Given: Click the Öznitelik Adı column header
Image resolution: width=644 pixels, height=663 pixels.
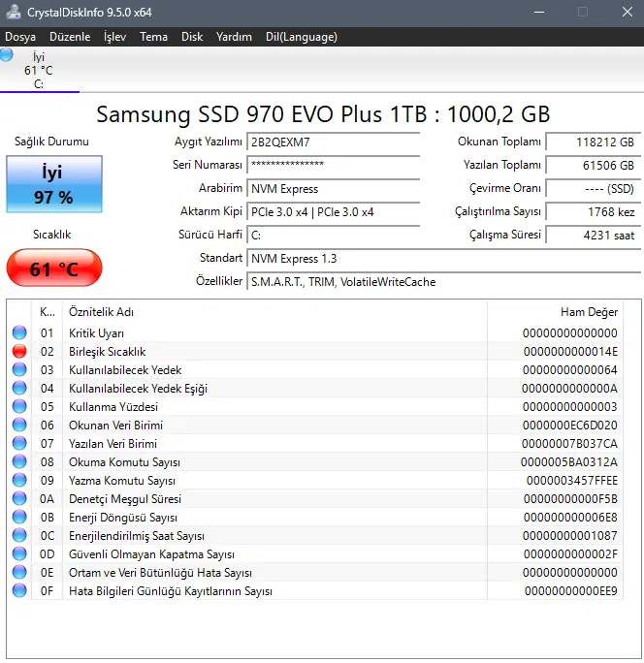Looking at the screenshot, I should click(275, 312).
